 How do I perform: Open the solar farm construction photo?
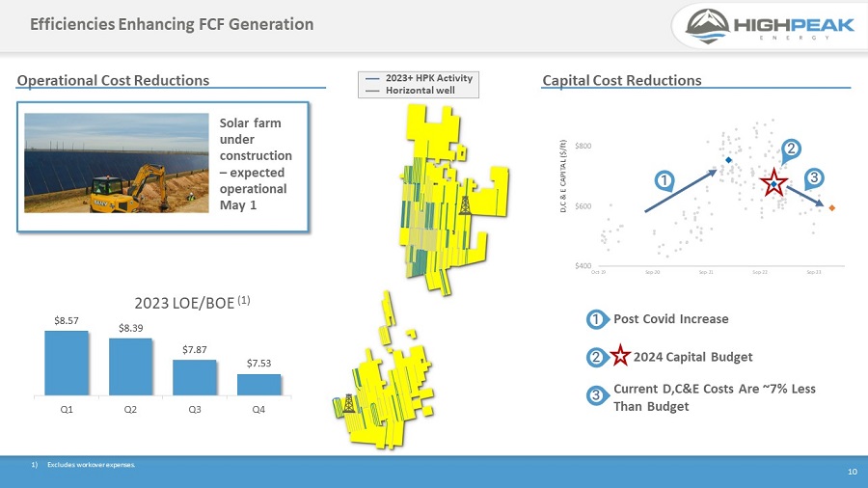(x=116, y=162)
